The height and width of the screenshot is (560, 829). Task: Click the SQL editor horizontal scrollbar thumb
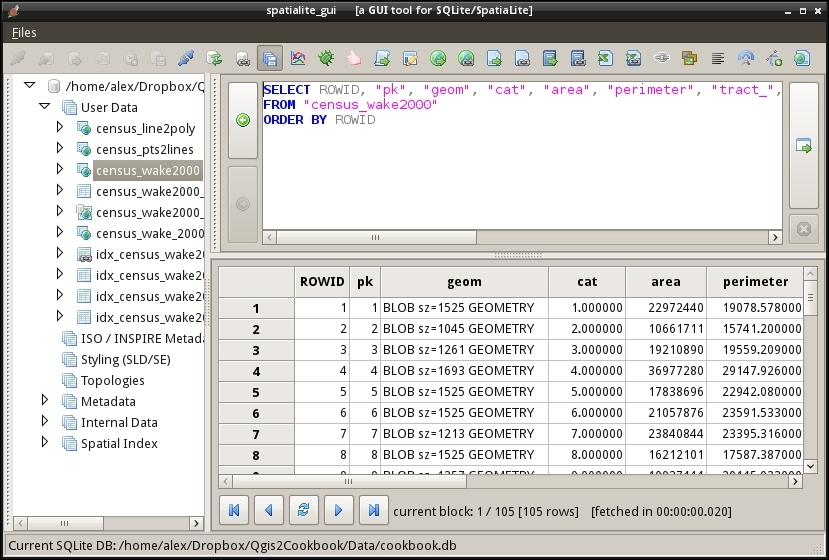(376, 237)
